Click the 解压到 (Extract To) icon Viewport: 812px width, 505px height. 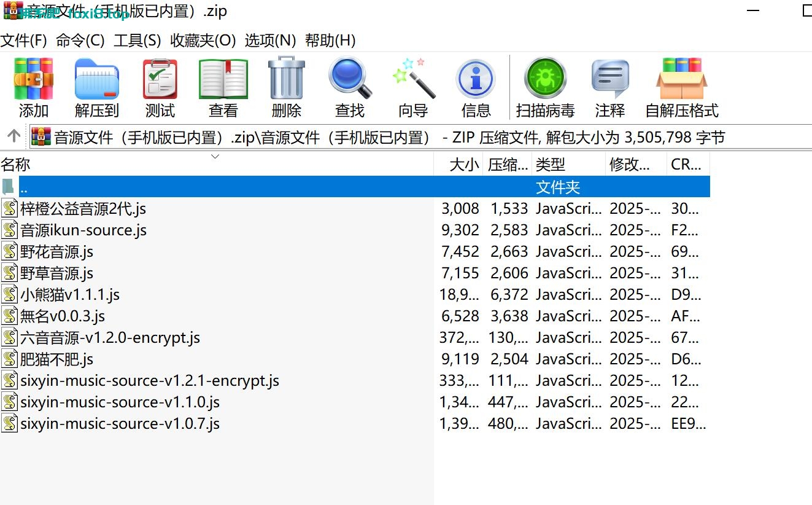tap(96, 87)
